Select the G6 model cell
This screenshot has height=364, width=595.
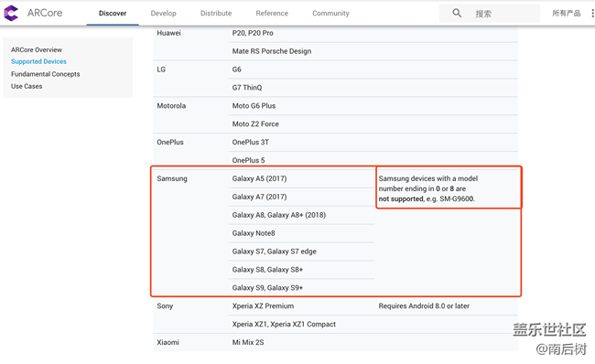click(237, 70)
